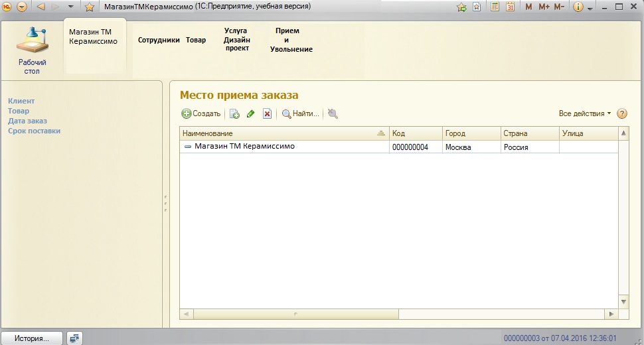Viewport: 644px width, 345px height.
Task: Open form help question mark icon
Action: click(622, 113)
